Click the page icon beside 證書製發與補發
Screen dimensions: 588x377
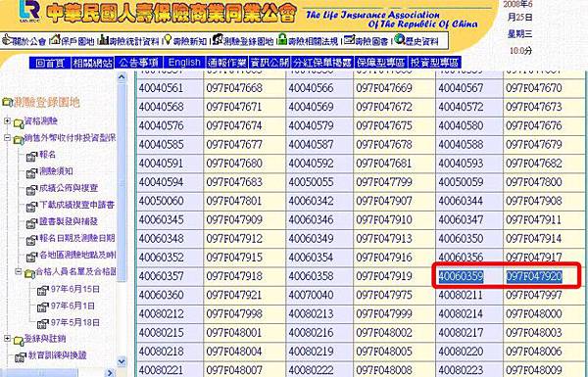click(32, 223)
